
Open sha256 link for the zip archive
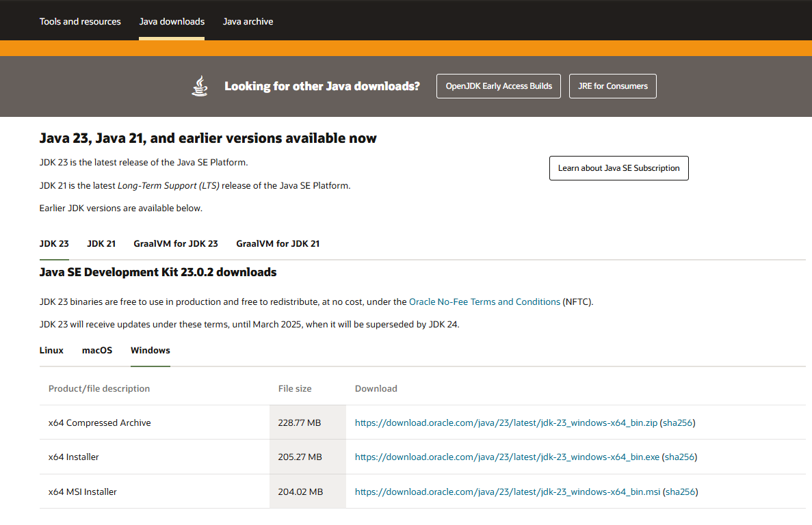(677, 422)
